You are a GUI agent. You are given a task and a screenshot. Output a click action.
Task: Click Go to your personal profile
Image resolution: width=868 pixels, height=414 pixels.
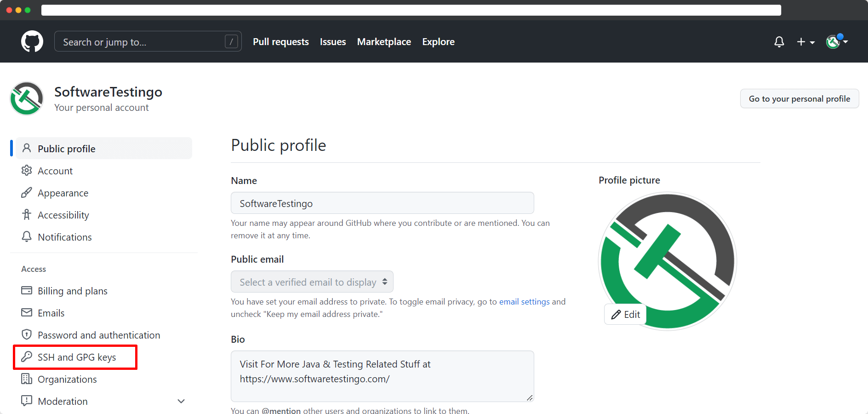pos(799,98)
